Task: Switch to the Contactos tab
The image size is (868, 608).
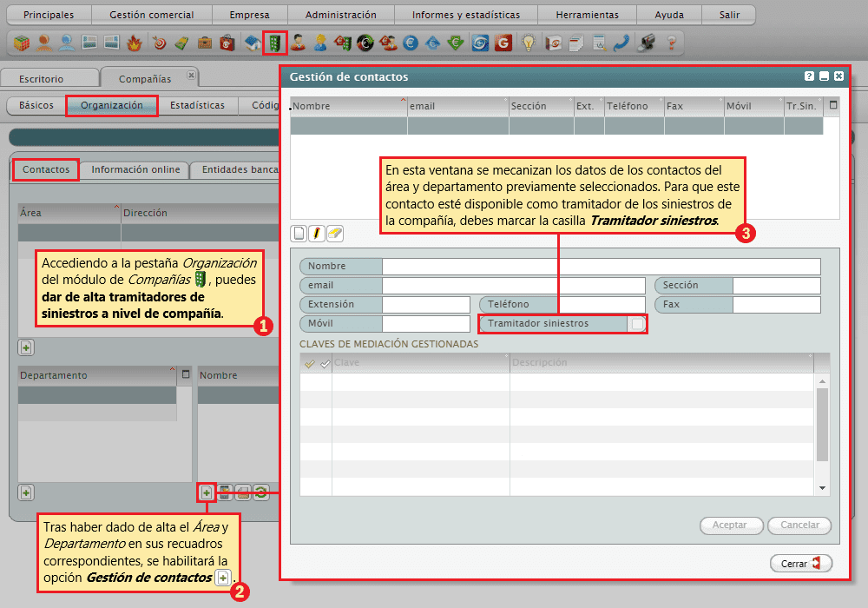Action: (x=46, y=169)
